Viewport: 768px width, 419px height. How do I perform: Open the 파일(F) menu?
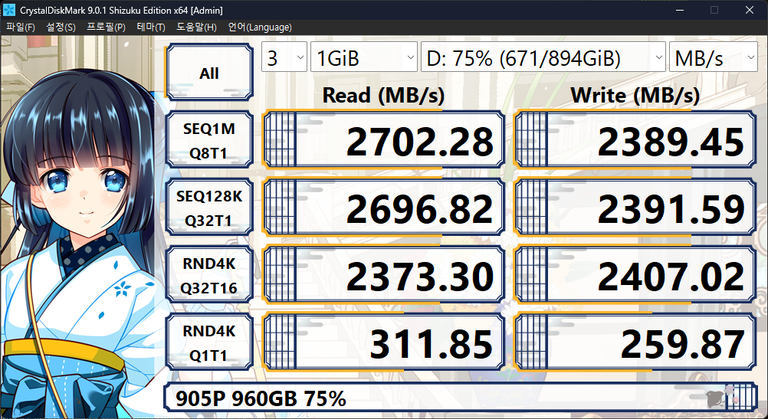pos(21,27)
